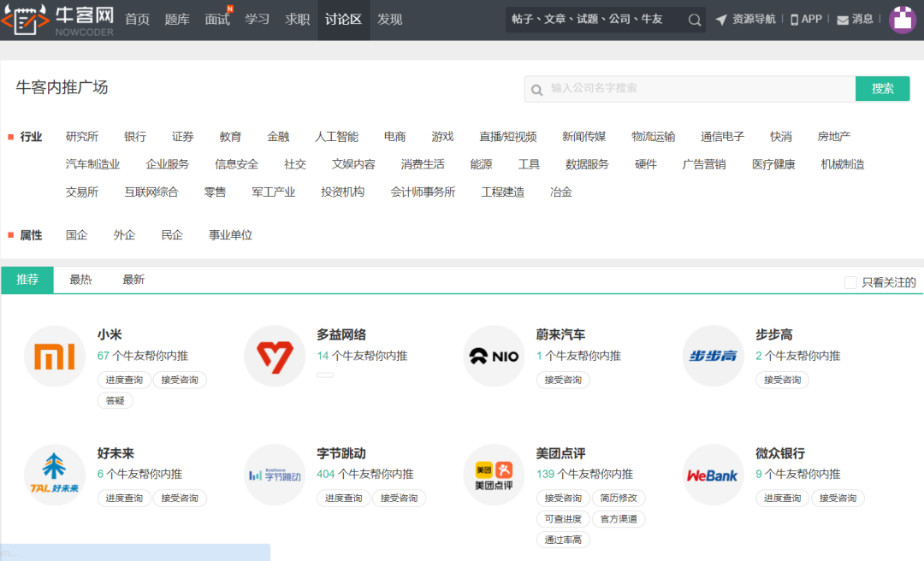The height and width of the screenshot is (561, 924).
Task: Click 步步高's 接受咨询 tag
Action: pyautogui.click(x=782, y=380)
